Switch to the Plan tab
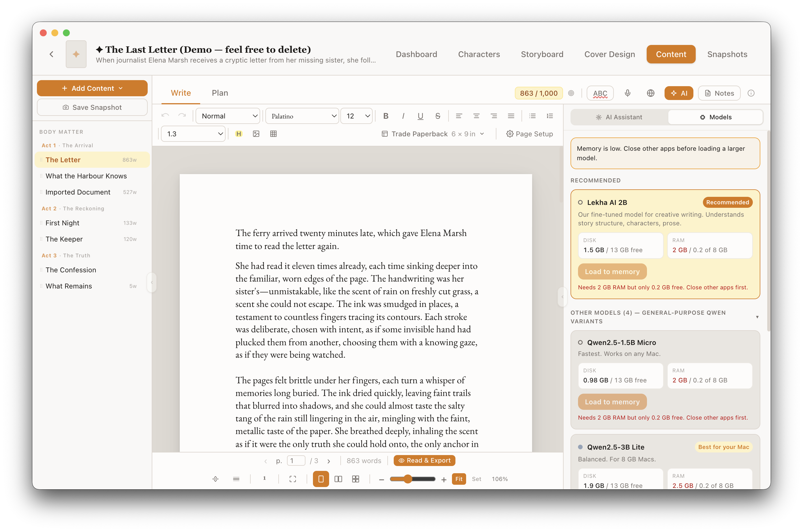 pos(220,93)
